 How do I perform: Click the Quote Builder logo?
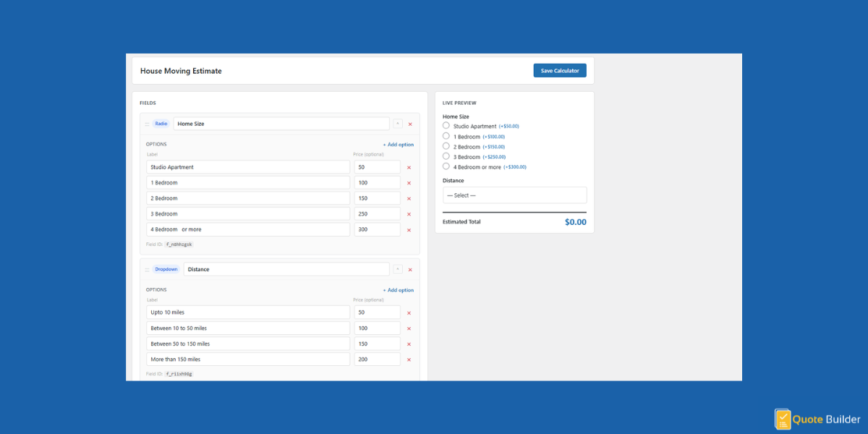pyautogui.click(x=815, y=420)
